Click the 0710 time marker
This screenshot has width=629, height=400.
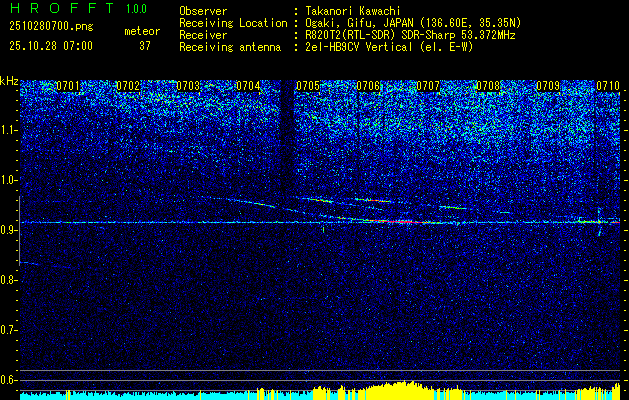pos(608,86)
